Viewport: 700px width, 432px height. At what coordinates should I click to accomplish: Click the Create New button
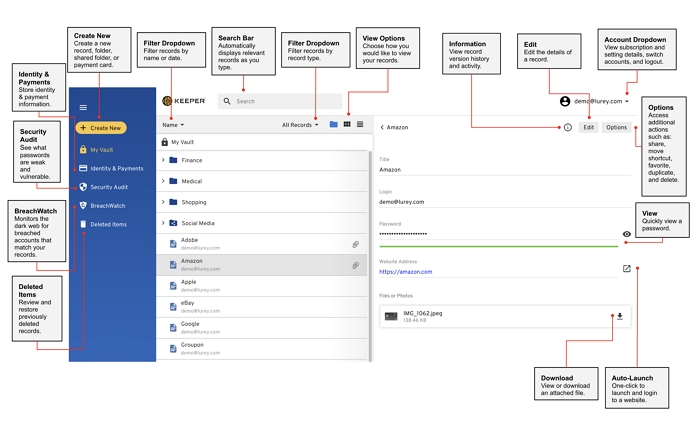(x=101, y=128)
